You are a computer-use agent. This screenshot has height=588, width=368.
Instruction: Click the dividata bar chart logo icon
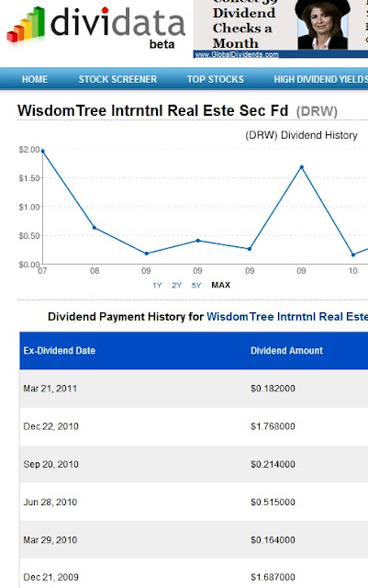pyautogui.click(x=26, y=25)
